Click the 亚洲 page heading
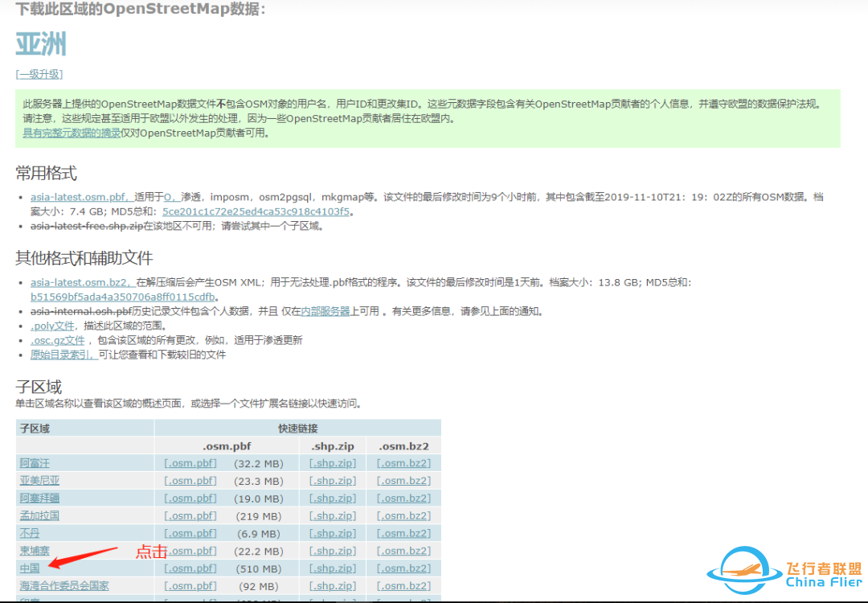The width and height of the screenshot is (868, 603). tap(41, 43)
